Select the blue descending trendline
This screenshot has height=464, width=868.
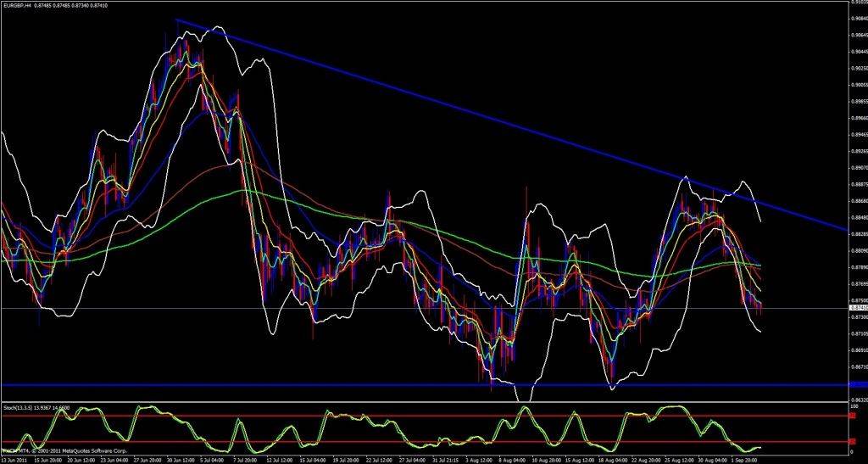[x=509, y=118]
